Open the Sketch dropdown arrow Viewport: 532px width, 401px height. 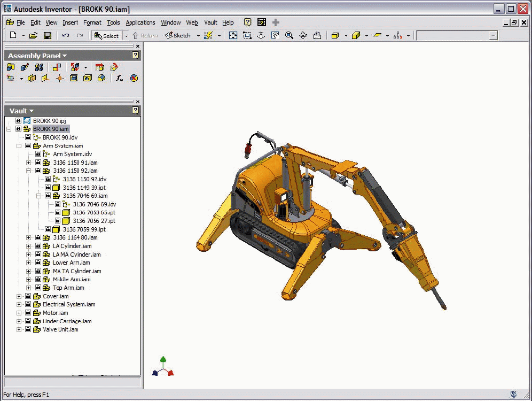tap(198, 36)
